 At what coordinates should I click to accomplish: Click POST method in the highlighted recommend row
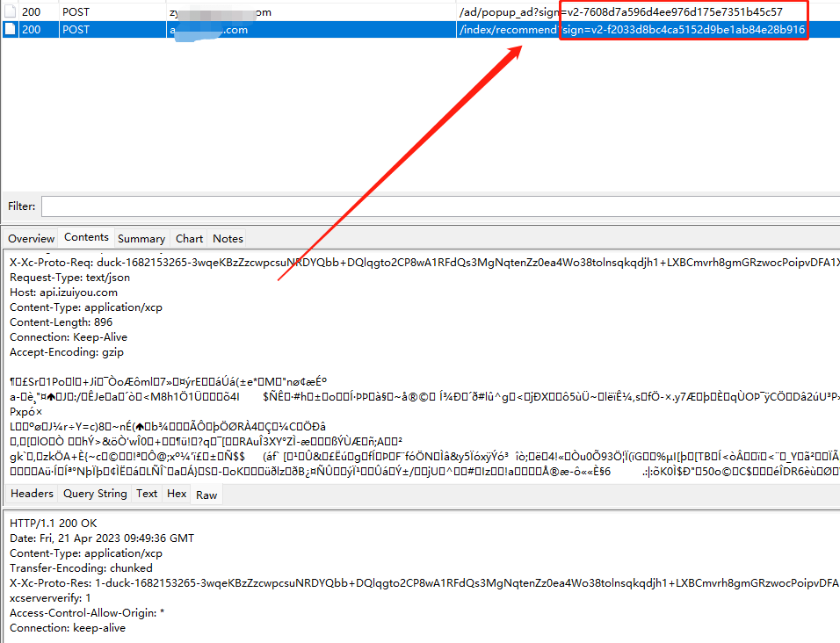pyautogui.click(x=76, y=30)
